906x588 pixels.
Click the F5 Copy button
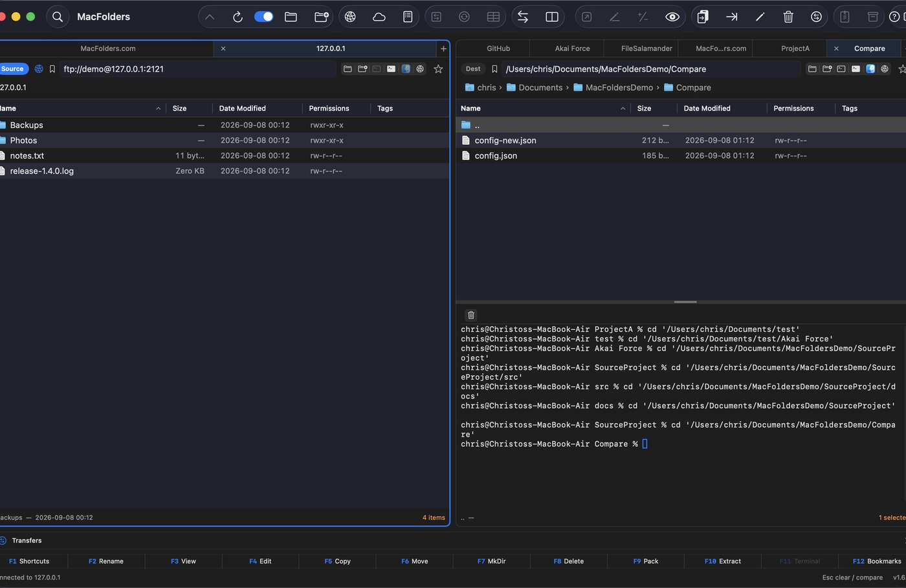tap(337, 561)
